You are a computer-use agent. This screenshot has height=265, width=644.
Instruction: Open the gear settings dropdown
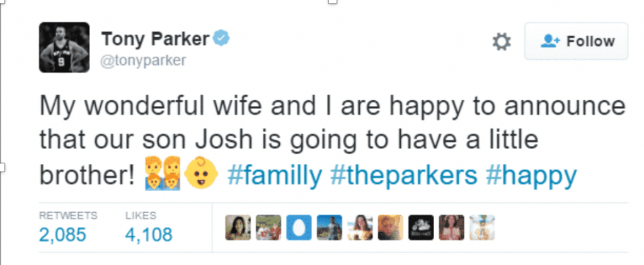coord(501,42)
